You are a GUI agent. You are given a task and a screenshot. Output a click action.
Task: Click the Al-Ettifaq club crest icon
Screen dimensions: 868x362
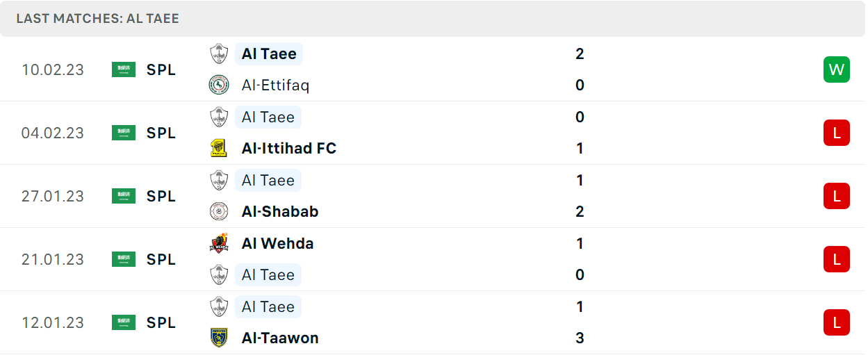coord(219,85)
